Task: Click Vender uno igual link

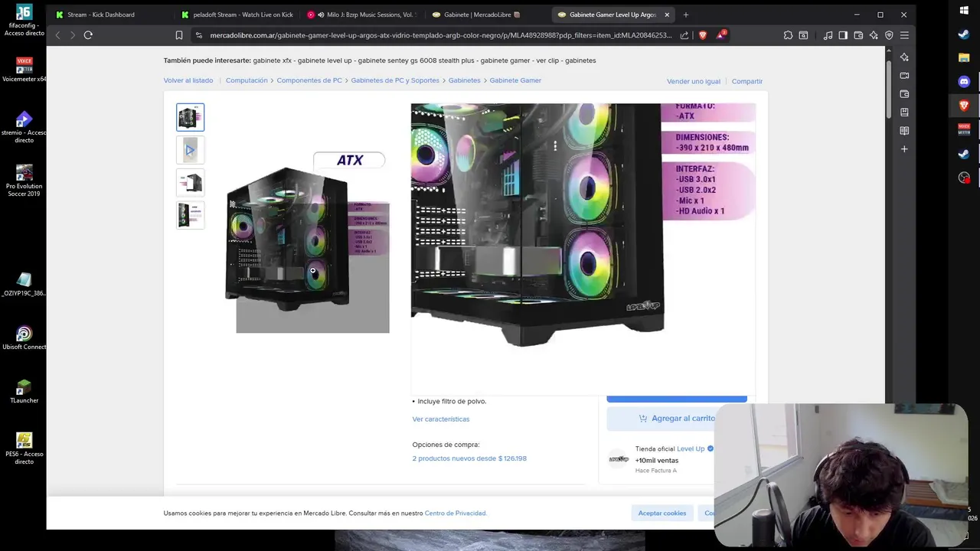Action: click(x=694, y=81)
